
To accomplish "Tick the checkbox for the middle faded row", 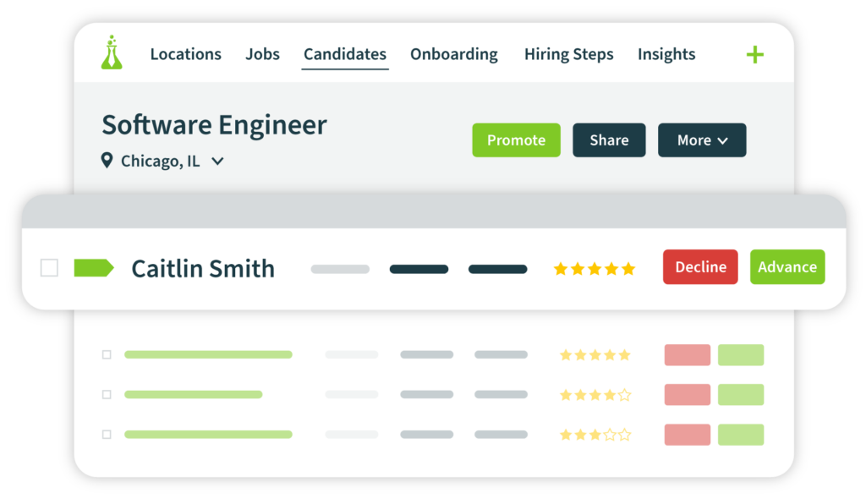I will tap(107, 394).
